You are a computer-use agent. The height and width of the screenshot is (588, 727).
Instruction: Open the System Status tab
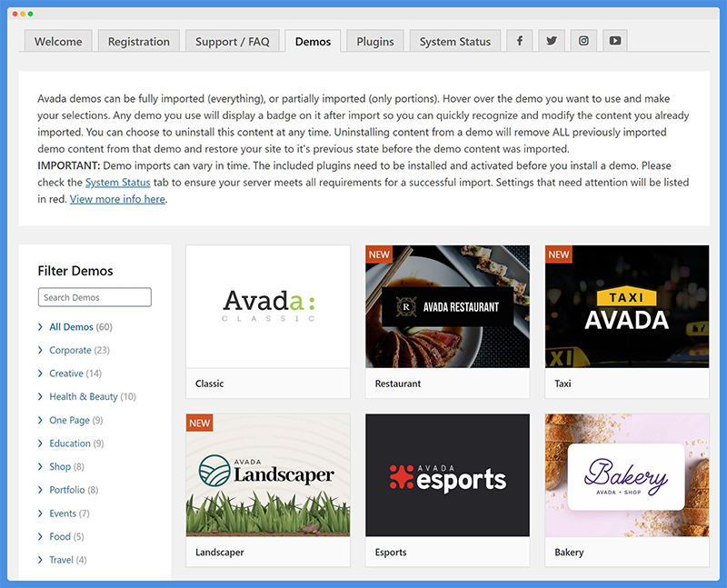click(455, 41)
